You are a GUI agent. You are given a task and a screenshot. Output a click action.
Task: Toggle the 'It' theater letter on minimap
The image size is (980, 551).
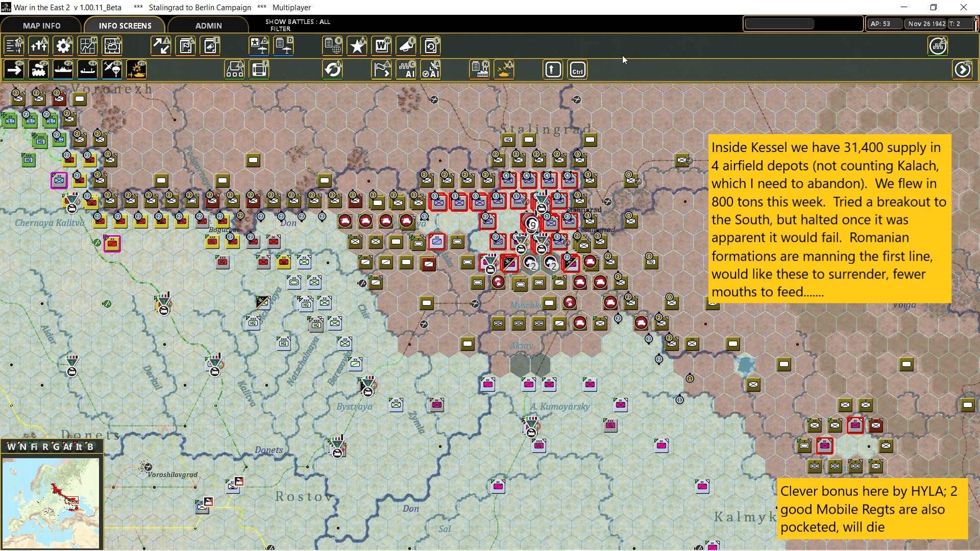tap(79, 446)
